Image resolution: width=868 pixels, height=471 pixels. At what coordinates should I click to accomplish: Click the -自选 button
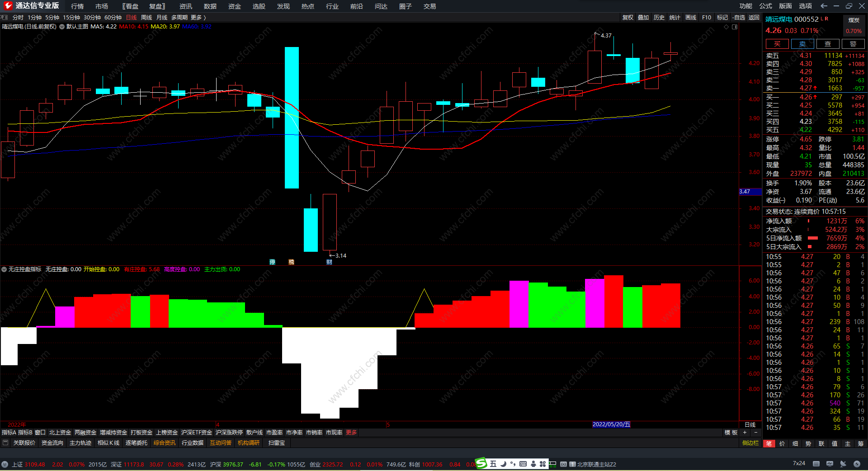click(739, 18)
